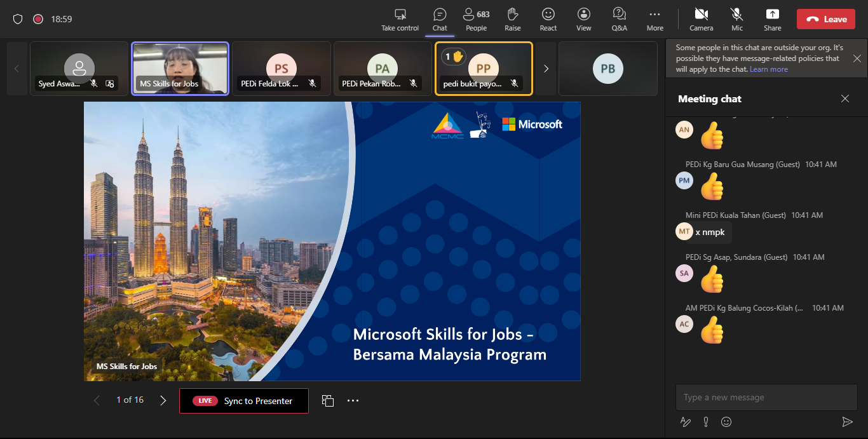Click the PM avatar in chat
The height and width of the screenshot is (439, 868).
[x=684, y=180]
